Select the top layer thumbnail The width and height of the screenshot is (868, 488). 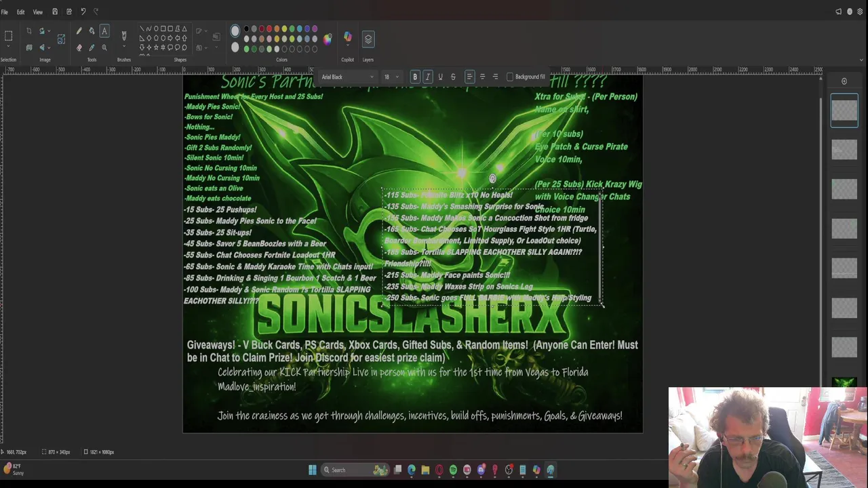pyautogui.click(x=844, y=112)
